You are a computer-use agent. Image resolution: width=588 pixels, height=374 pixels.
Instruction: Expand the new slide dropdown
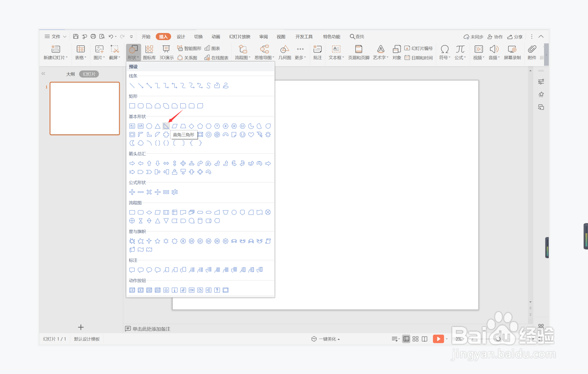point(55,58)
